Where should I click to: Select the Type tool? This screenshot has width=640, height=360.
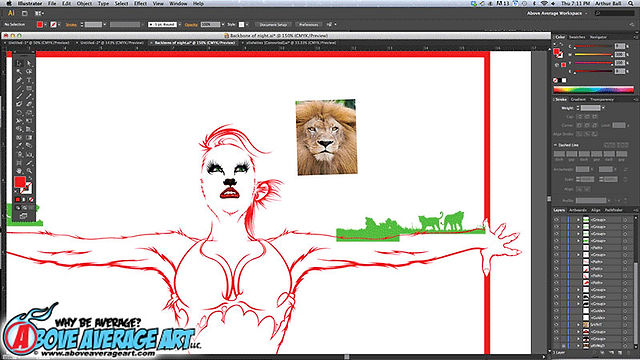(x=29, y=80)
